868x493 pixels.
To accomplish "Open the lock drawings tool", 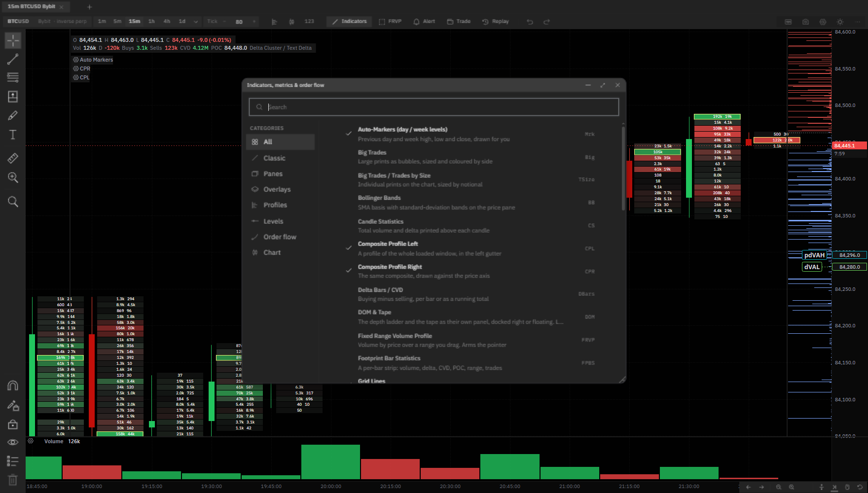I will (x=13, y=424).
